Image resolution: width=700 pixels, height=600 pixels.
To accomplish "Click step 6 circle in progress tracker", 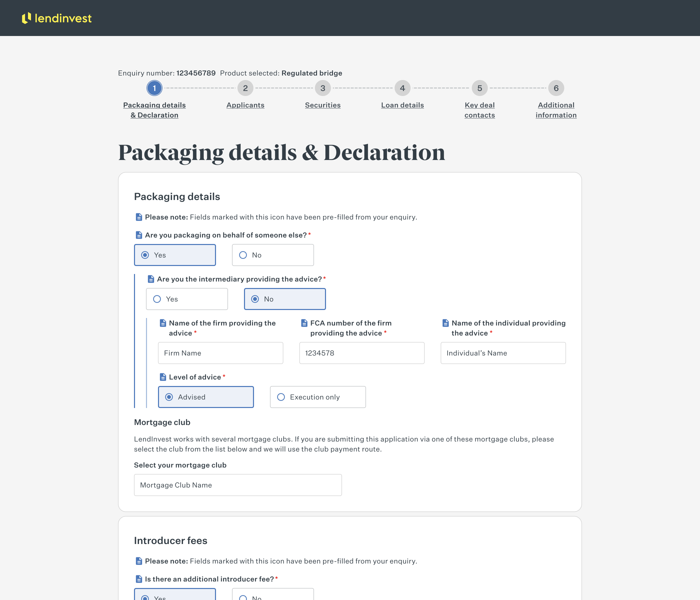I will (556, 88).
